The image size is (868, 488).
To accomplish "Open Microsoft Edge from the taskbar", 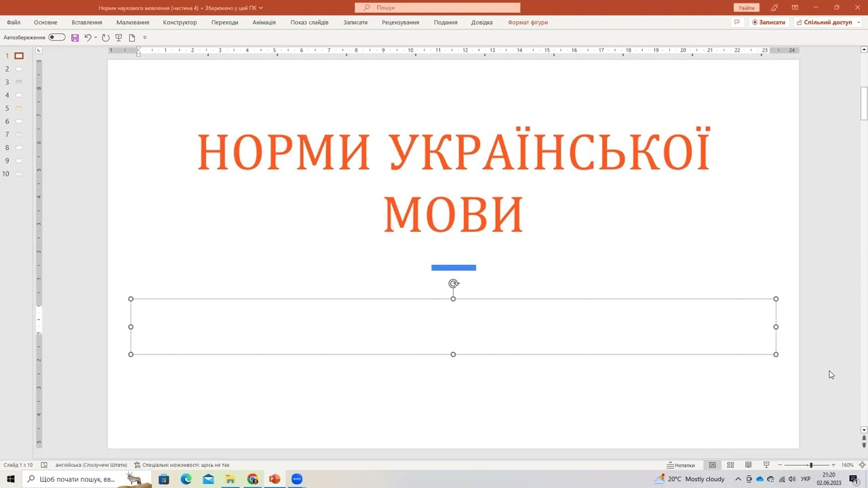I will pyautogui.click(x=186, y=479).
